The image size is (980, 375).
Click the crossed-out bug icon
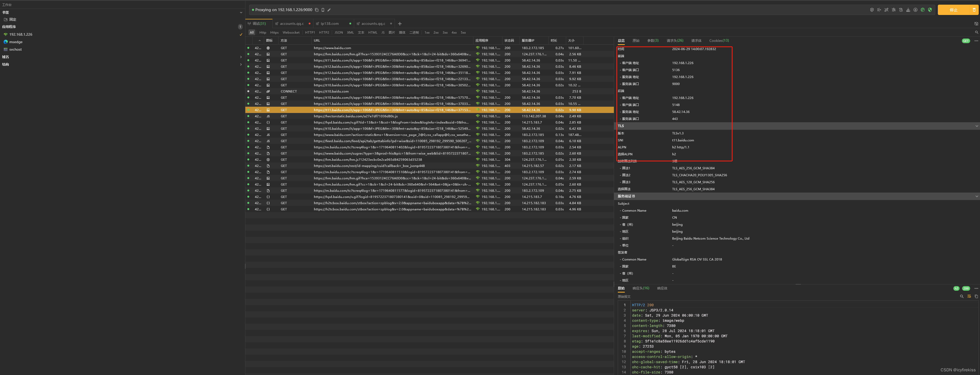pyautogui.click(x=894, y=10)
